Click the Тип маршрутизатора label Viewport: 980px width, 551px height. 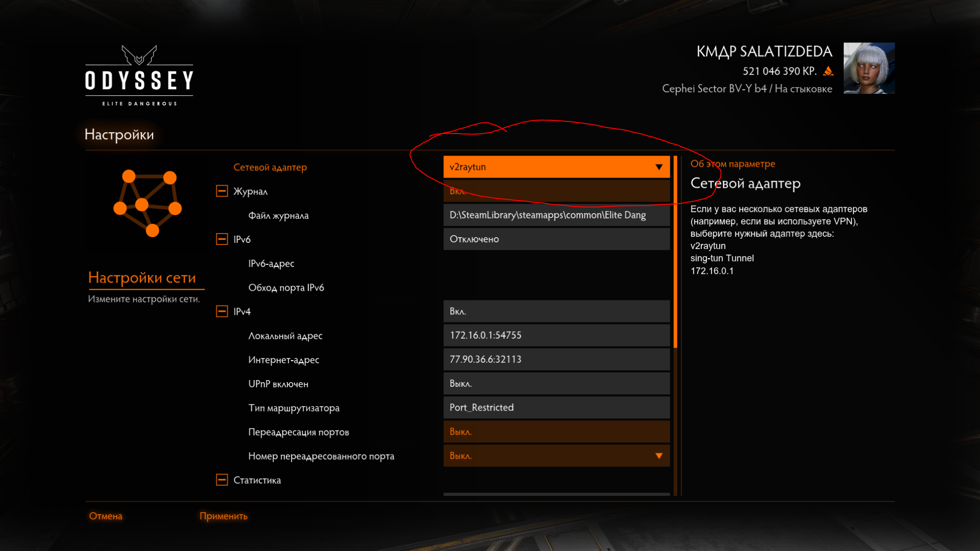293,408
